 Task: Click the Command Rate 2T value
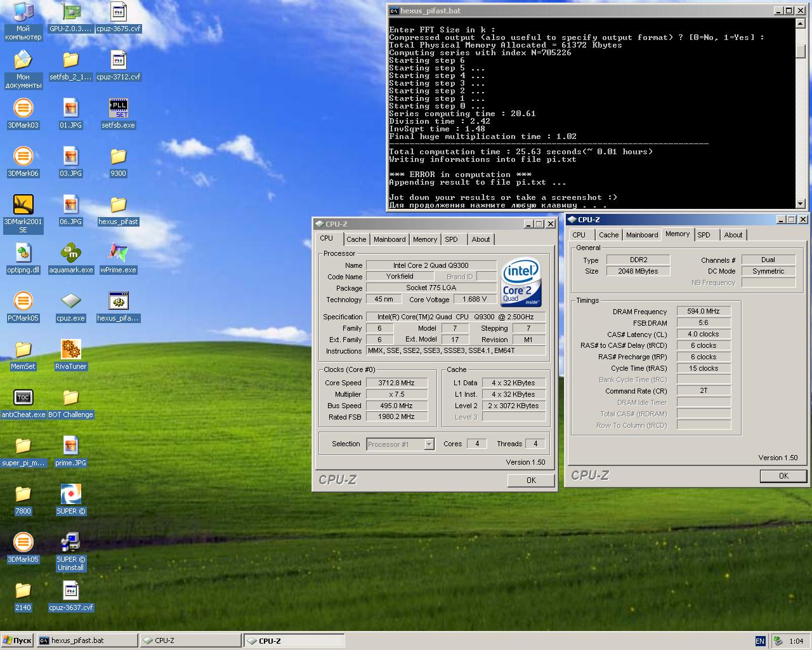[x=704, y=391]
